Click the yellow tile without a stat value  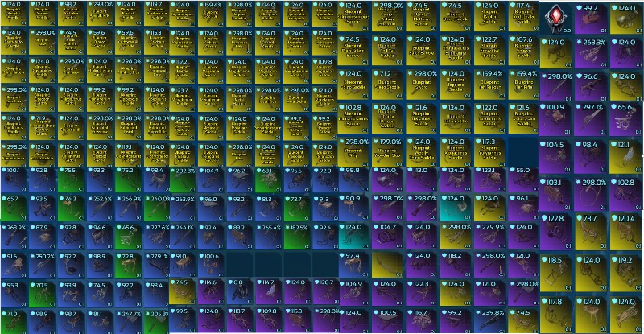click(x=387, y=266)
